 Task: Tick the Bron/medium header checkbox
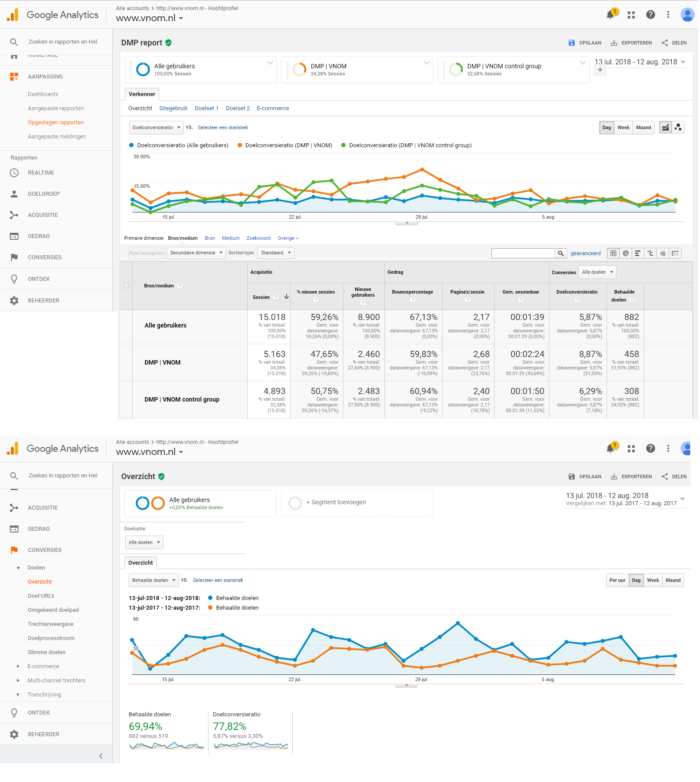[x=127, y=286]
